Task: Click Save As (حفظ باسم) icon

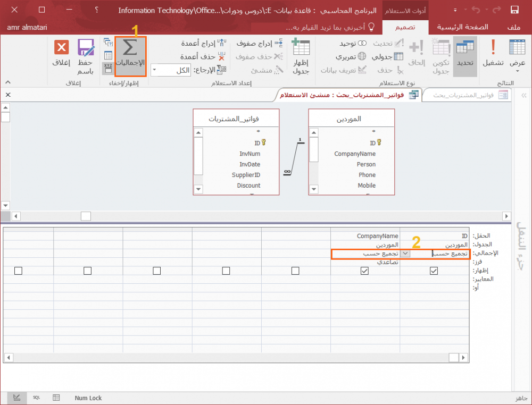Action: 86,56
